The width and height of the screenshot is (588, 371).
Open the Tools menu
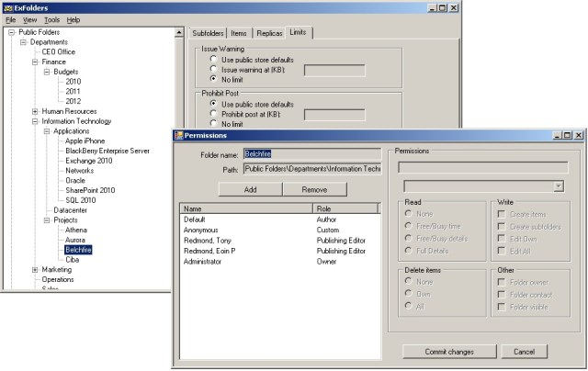[x=52, y=19]
